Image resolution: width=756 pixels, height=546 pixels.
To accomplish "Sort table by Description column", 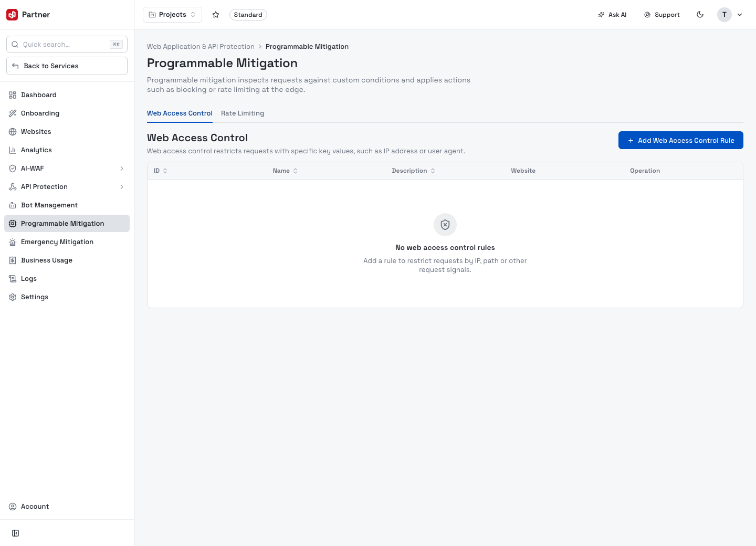I will pyautogui.click(x=414, y=171).
